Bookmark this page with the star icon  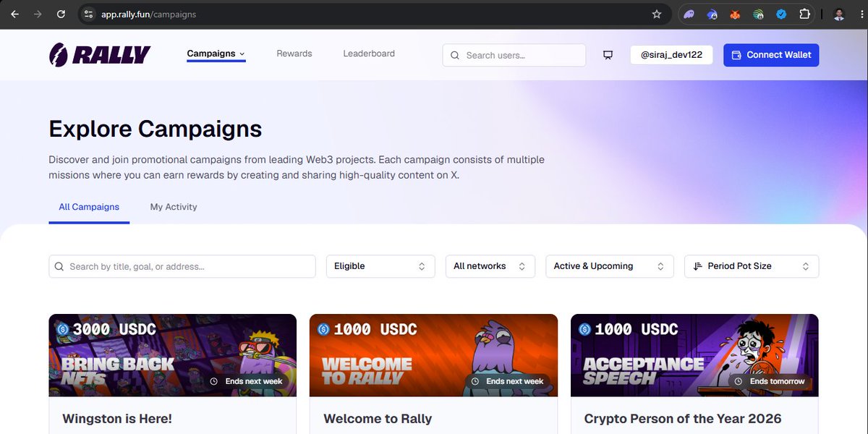(x=657, y=14)
